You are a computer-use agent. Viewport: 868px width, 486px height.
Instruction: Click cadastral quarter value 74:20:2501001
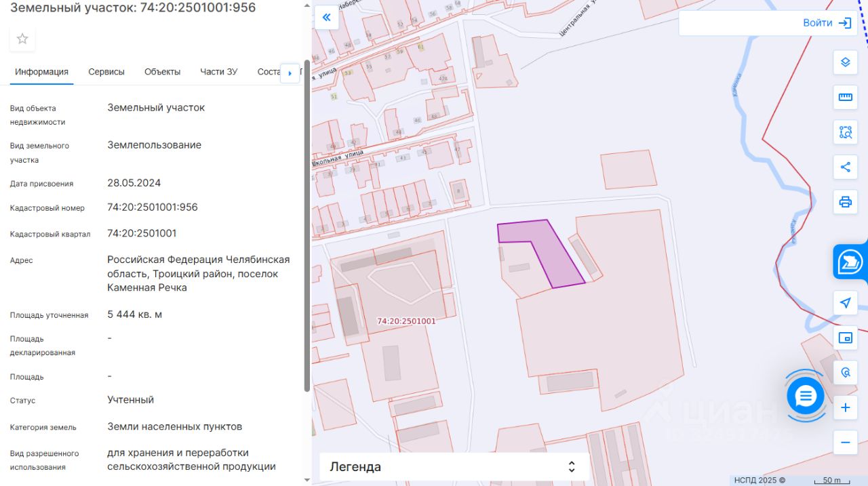click(x=142, y=233)
